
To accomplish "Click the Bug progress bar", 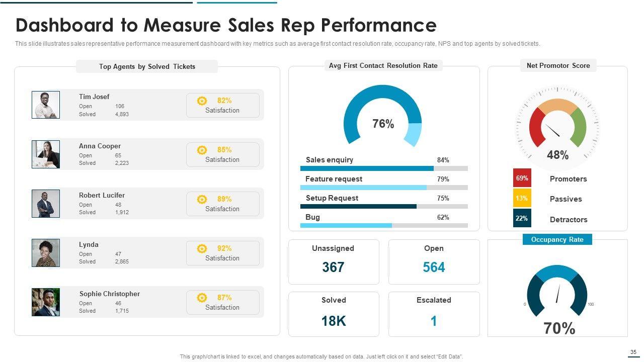I will pos(384,226).
